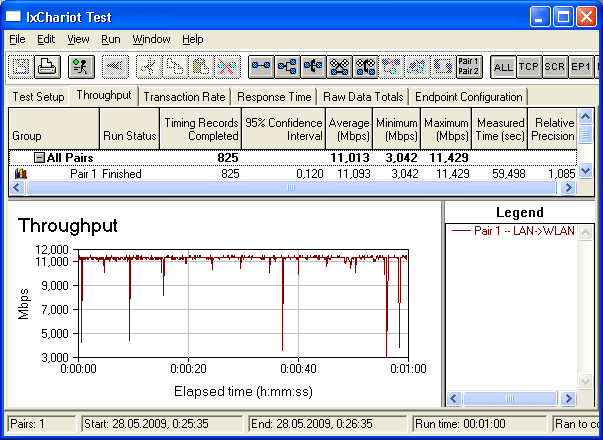The width and height of the screenshot is (603, 440).
Task: Collapse the All Pairs group
Action: point(39,158)
